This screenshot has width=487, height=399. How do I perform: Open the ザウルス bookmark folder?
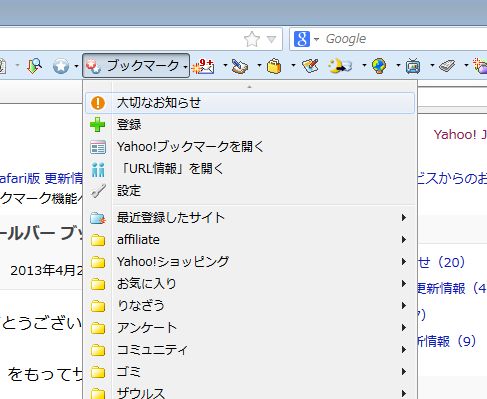pos(250,392)
